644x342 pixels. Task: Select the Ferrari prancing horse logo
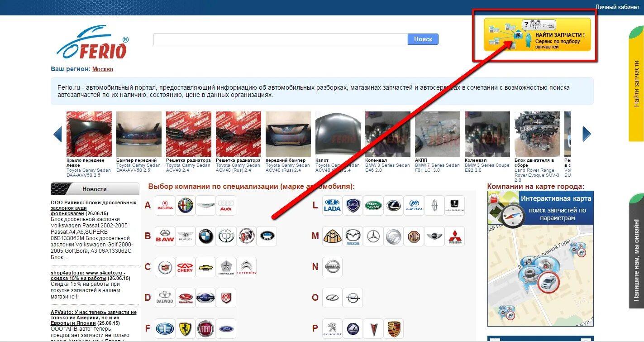[x=185, y=329]
